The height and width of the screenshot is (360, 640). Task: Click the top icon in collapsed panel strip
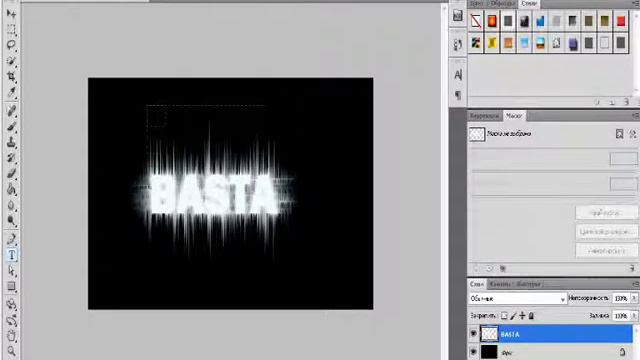point(458,16)
